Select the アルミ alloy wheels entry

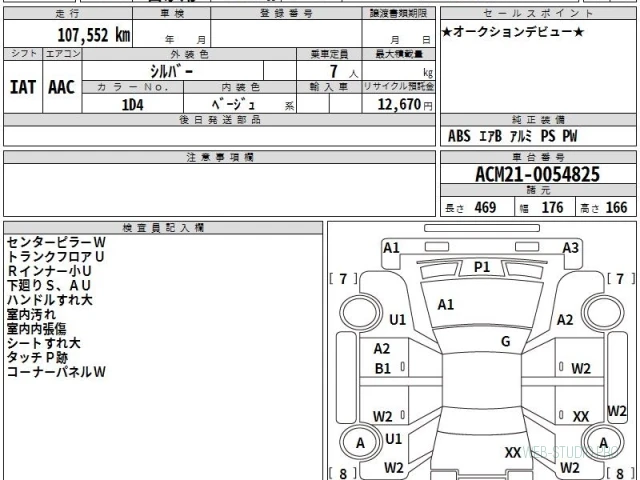(x=521, y=136)
